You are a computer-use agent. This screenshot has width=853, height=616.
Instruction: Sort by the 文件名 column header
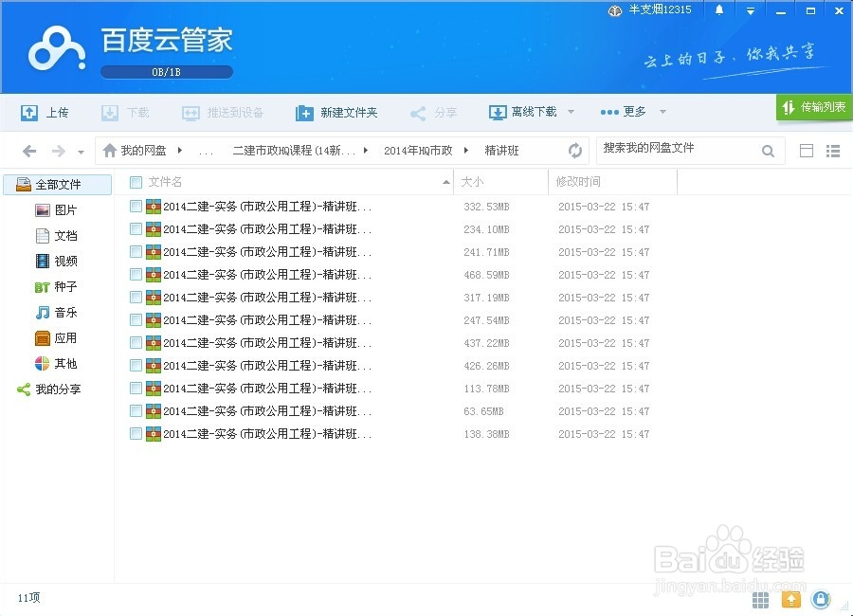[x=165, y=182]
